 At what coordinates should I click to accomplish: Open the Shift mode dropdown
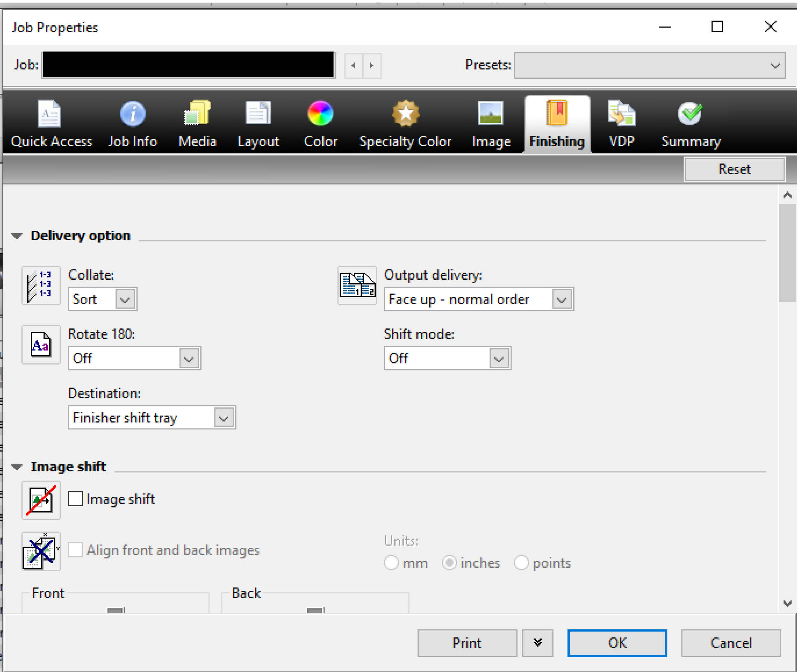tap(447, 358)
